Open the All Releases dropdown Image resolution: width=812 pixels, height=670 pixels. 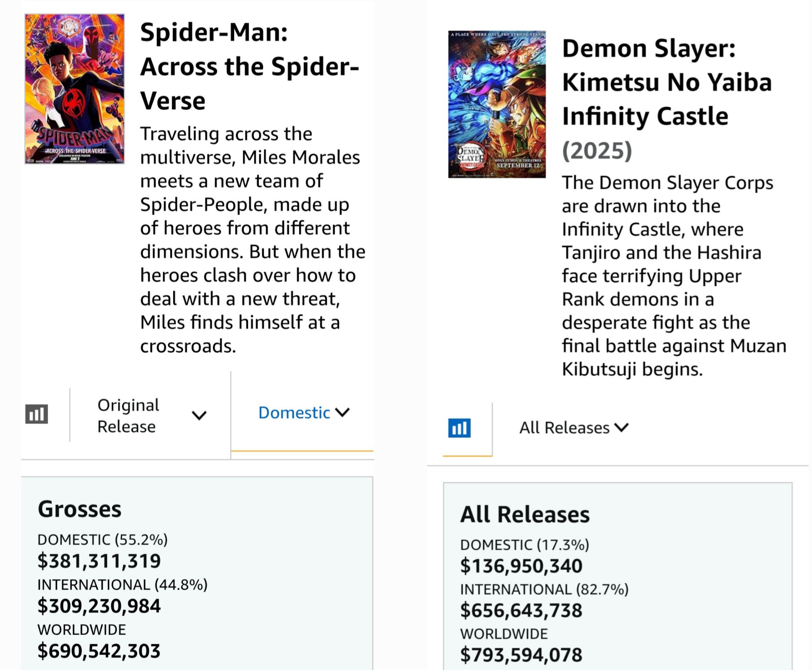click(x=573, y=428)
